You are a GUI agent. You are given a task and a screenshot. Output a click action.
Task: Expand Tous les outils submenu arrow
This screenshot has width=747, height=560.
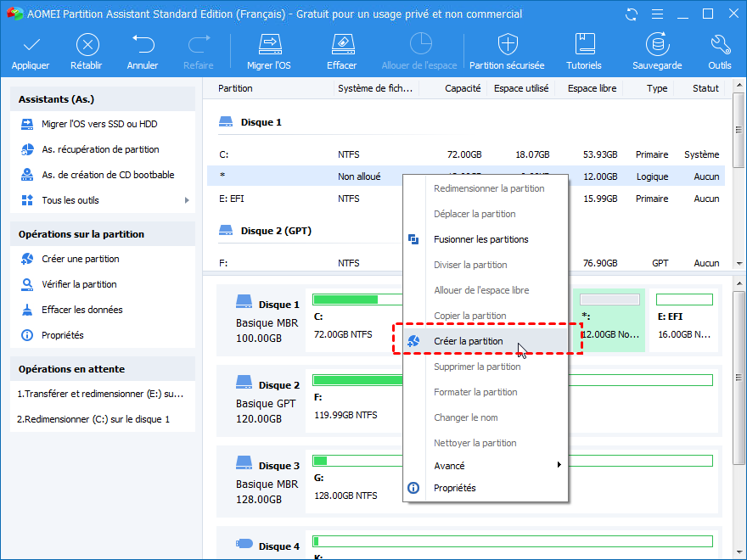tap(187, 200)
